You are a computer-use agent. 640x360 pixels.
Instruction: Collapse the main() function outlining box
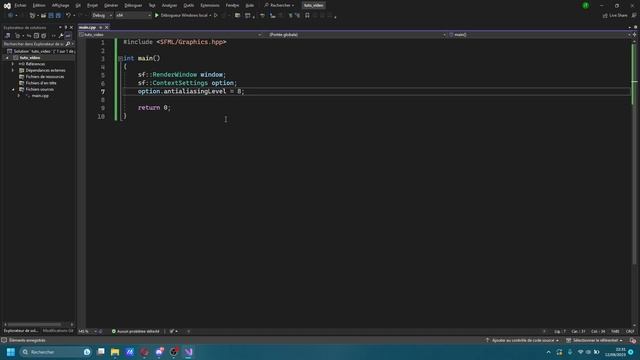[x=120, y=58]
